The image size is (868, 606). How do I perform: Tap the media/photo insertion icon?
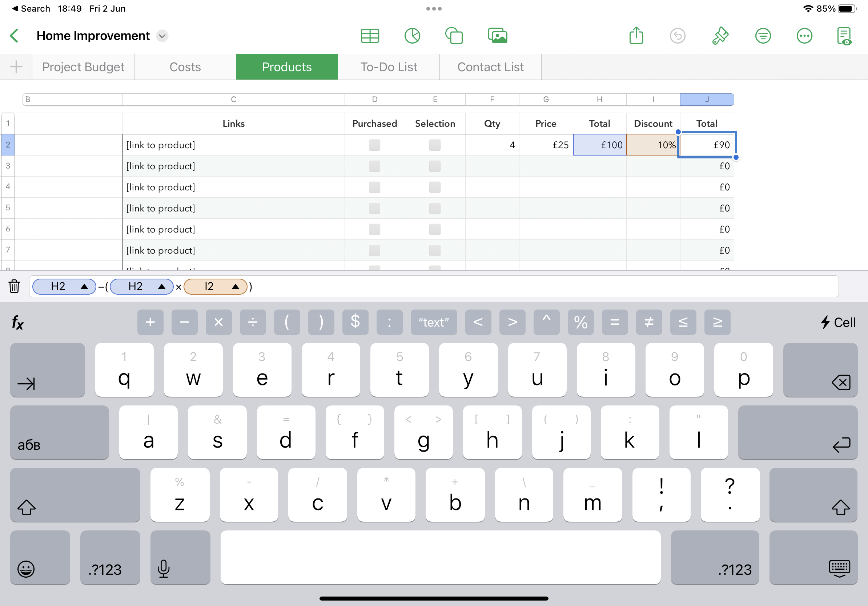point(498,36)
